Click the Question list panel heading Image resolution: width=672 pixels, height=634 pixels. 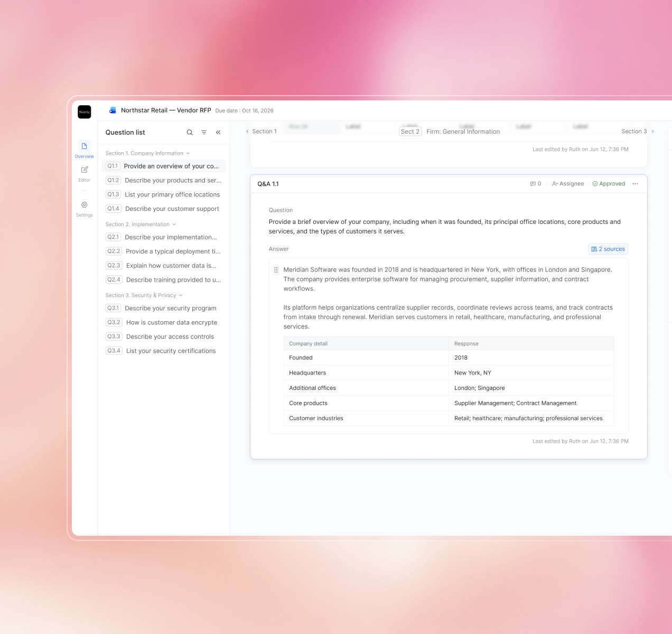(x=125, y=133)
